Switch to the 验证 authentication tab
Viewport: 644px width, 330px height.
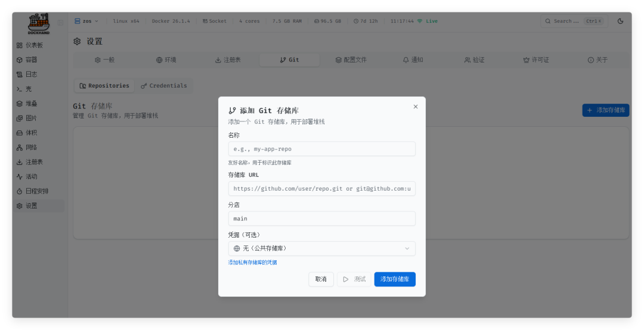click(475, 60)
